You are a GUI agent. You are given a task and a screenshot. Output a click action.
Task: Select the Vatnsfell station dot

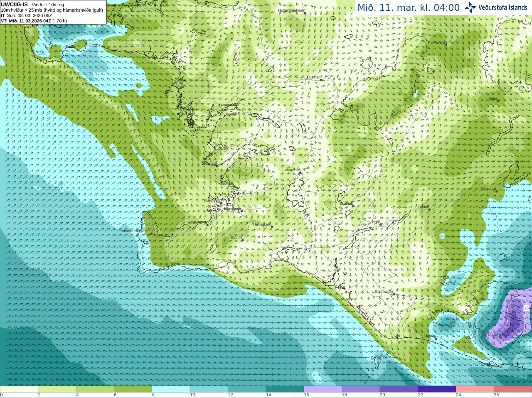pyautogui.click(x=496, y=191)
